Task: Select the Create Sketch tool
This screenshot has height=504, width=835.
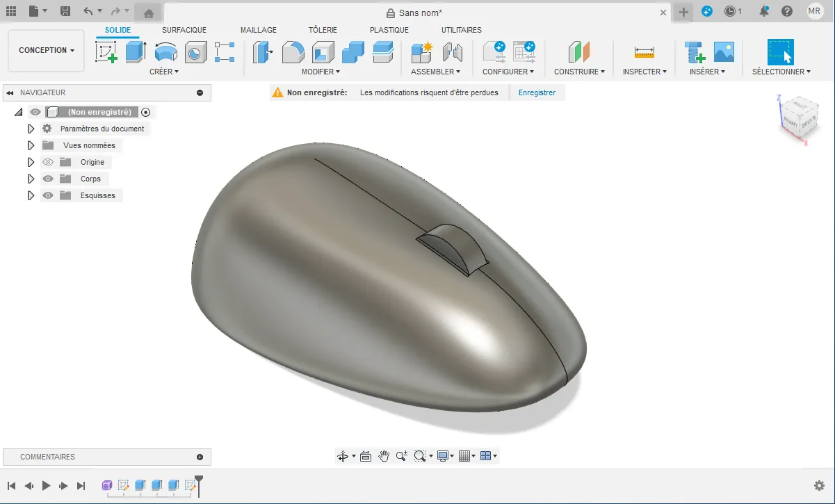Action: 106,52
